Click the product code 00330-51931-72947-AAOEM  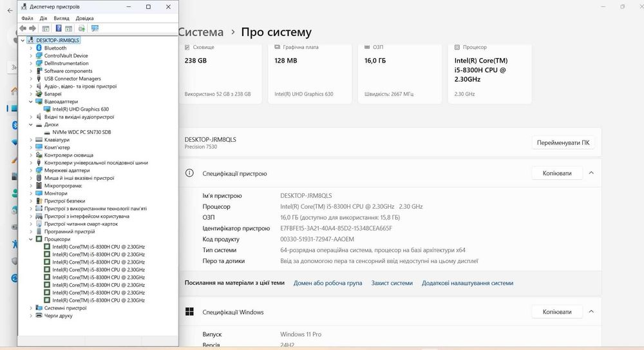(317, 239)
